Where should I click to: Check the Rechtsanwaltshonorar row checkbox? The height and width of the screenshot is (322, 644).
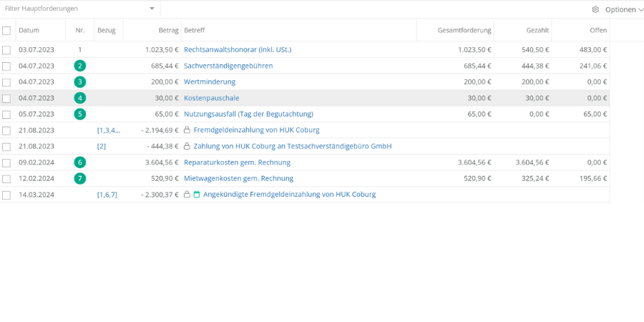point(6,50)
